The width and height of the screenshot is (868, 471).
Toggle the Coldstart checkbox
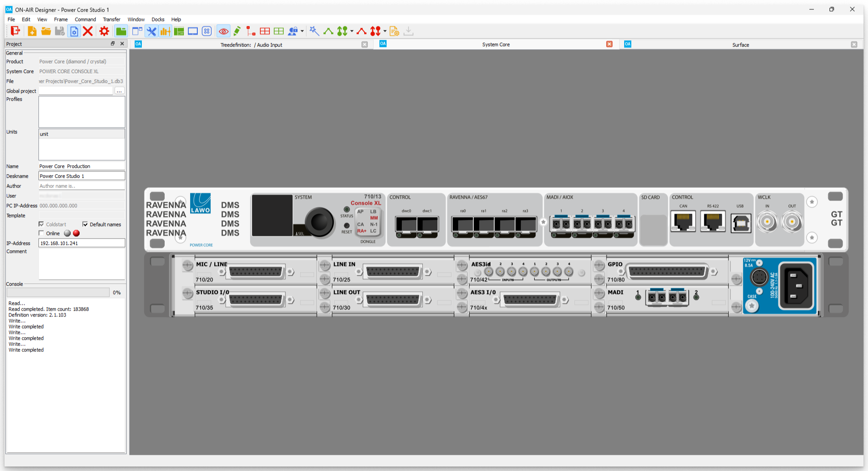(x=42, y=224)
